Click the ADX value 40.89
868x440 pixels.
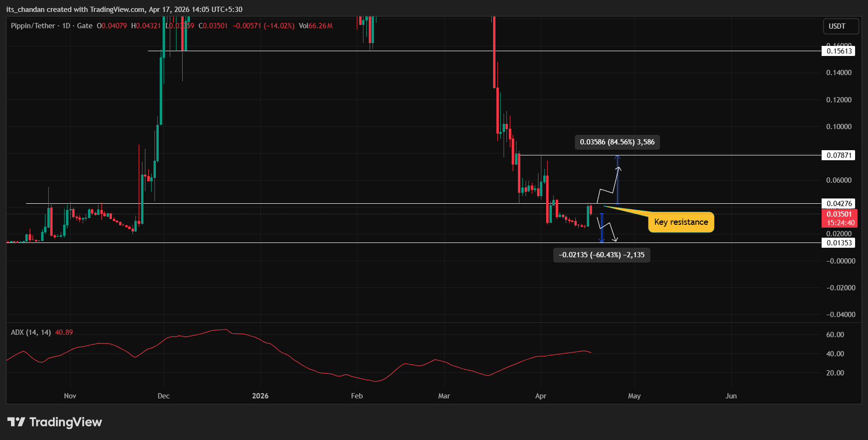(64, 332)
